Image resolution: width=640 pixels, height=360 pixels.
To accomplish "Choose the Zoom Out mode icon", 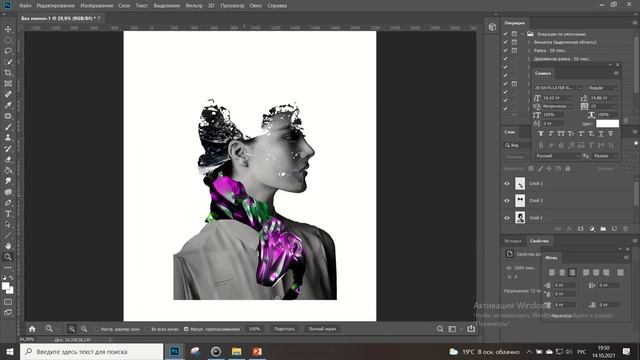I will [84, 329].
